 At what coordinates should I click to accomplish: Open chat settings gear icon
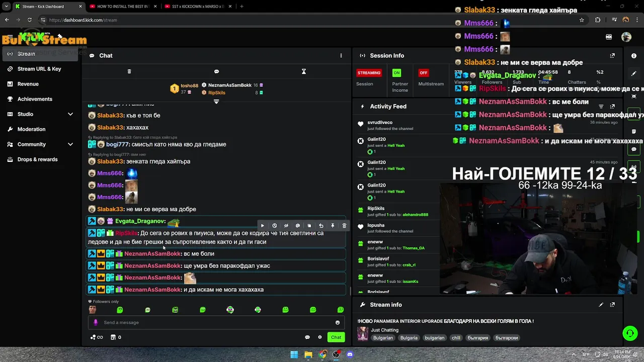320,337
